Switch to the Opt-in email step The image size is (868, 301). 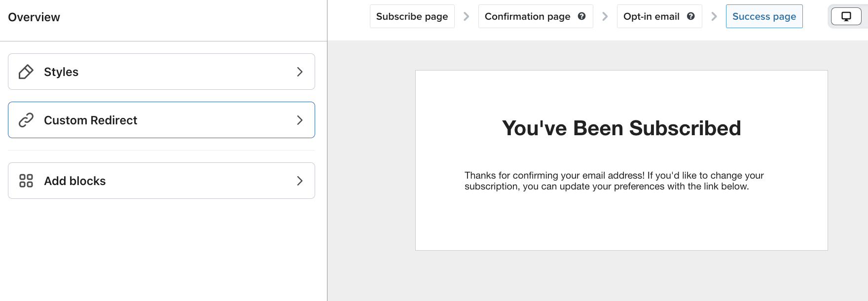coord(651,16)
